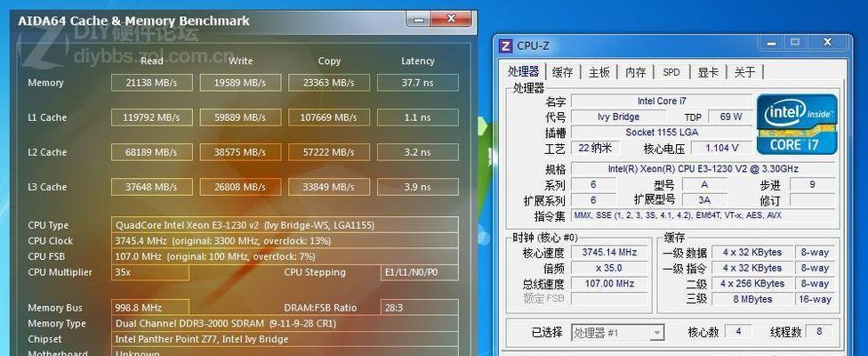This screenshot has height=356, width=868.
Task: Click the 三级 cache 16-way field
Action: pos(815,299)
